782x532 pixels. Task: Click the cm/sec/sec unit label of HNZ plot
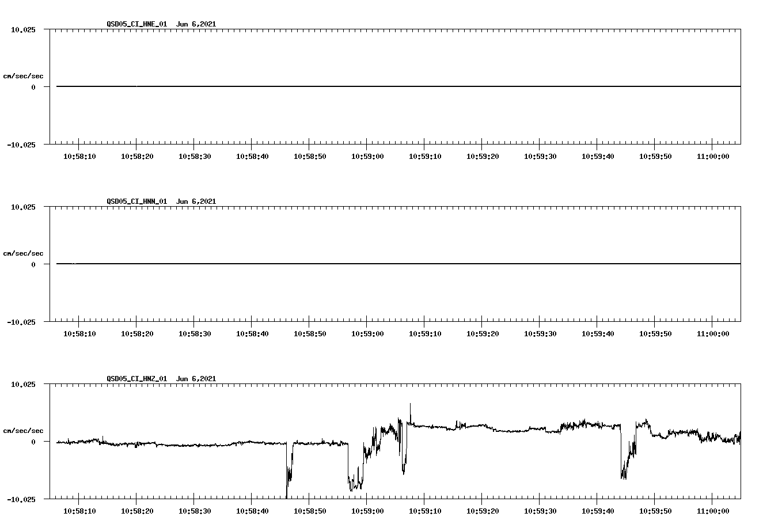(x=23, y=431)
